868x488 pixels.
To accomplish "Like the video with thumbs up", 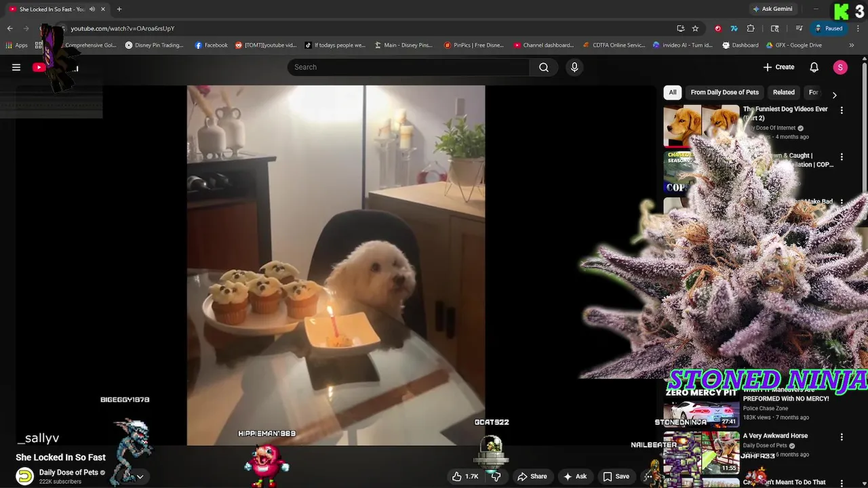I will (x=465, y=476).
